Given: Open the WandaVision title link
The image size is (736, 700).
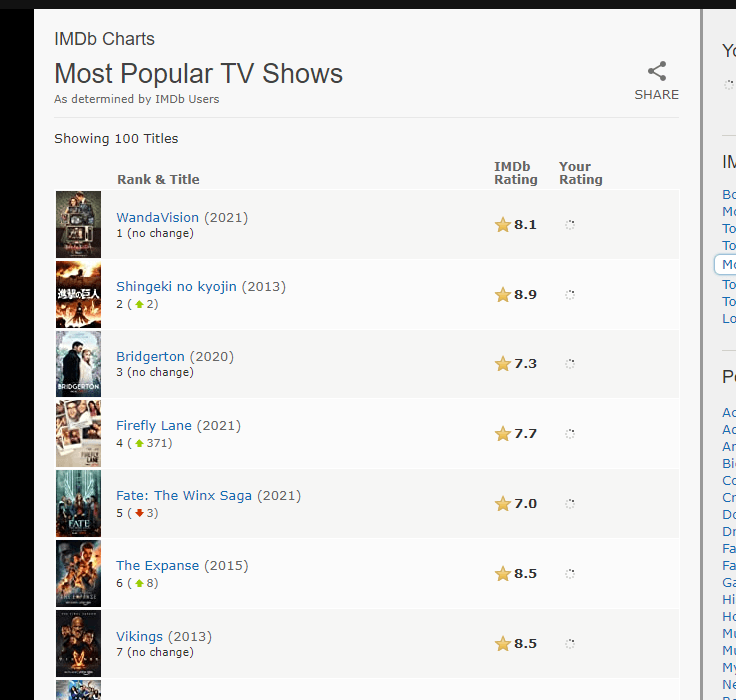Looking at the screenshot, I should [160, 217].
